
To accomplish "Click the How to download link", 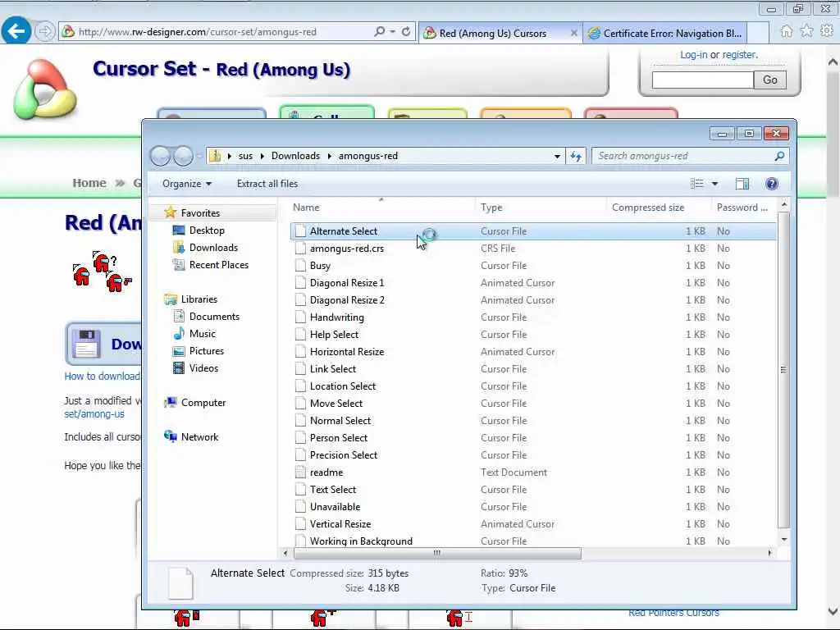I will tap(102, 376).
